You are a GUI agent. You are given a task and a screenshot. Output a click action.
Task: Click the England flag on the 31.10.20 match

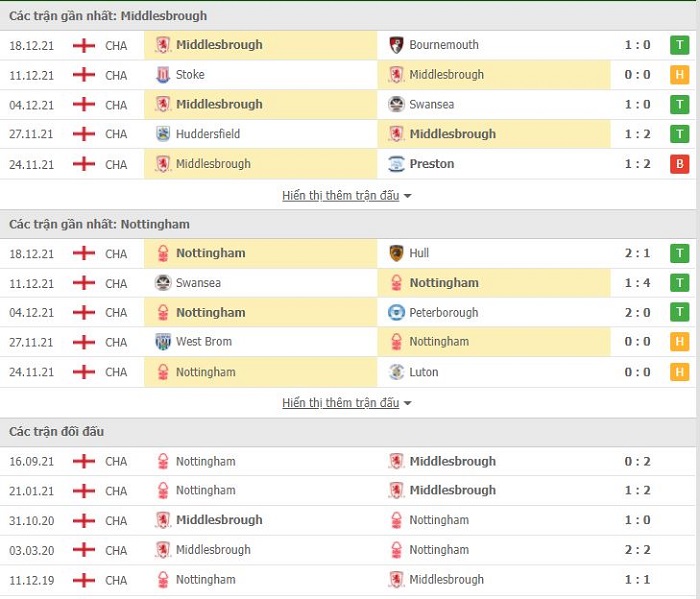(84, 520)
